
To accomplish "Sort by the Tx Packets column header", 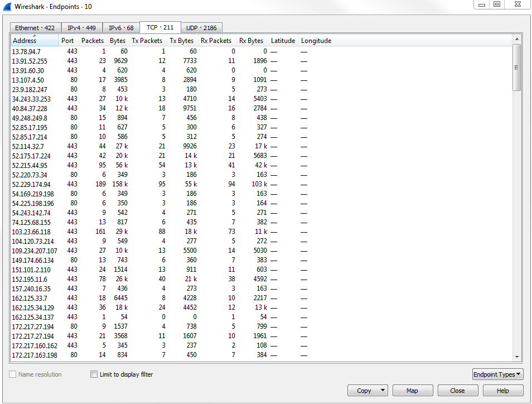I will click(x=148, y=40).
